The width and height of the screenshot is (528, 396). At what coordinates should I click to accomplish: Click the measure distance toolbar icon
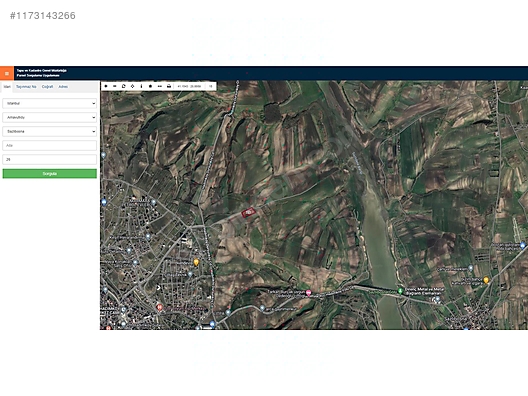click(160, 86)
